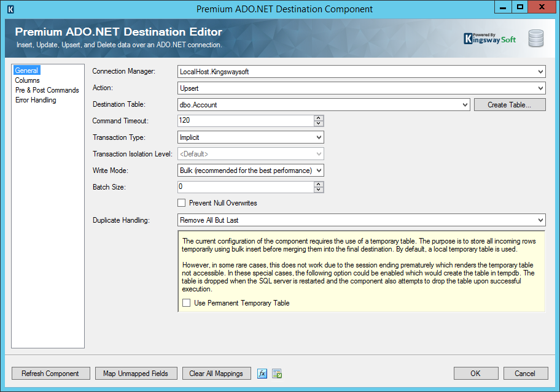The image size is (560, 392).
Task: Open the Pre & Post Commands page
Action: tap(47, 90)
